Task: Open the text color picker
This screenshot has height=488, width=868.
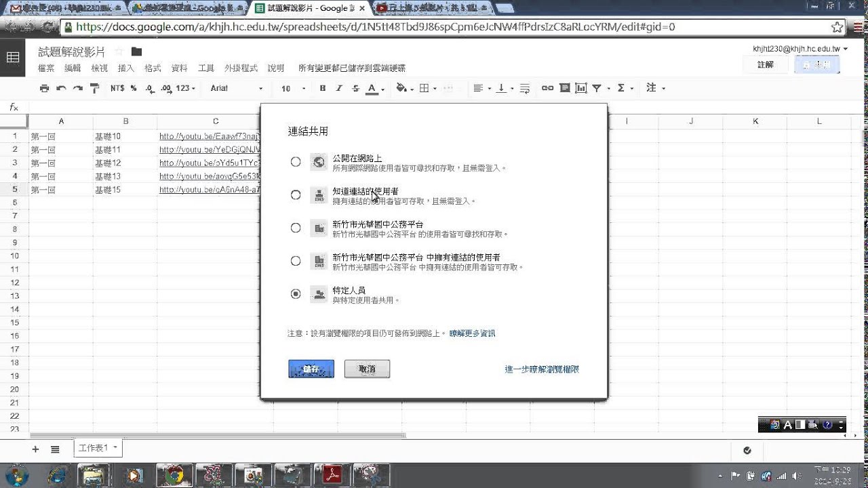Action: 375,88
